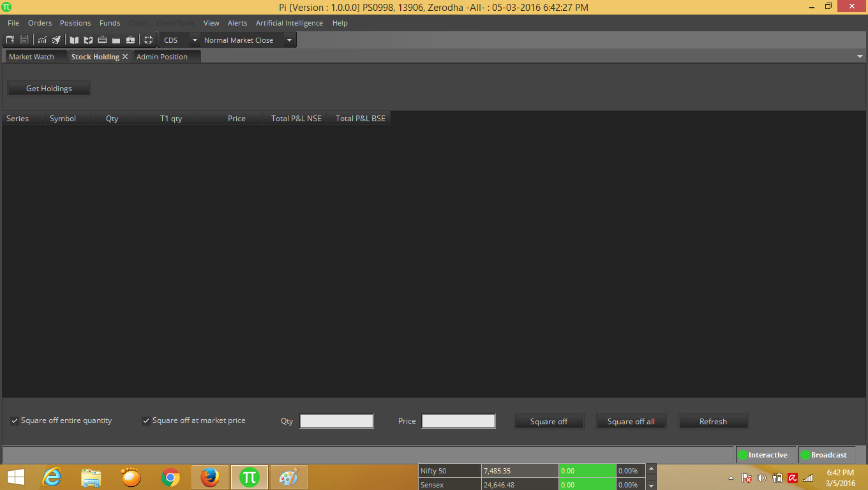
Task: Click the power battery tray icon
Action: point(777,478)
